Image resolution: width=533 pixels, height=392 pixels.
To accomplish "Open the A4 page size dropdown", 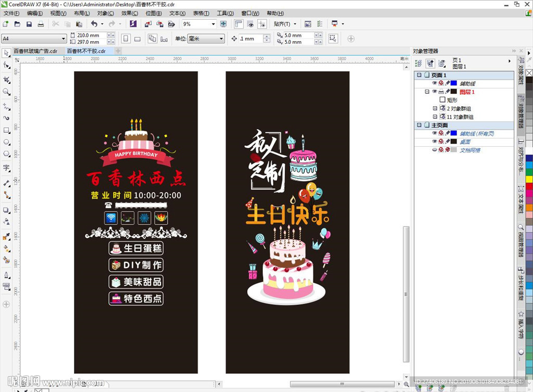I will click(x=63, y=39).
